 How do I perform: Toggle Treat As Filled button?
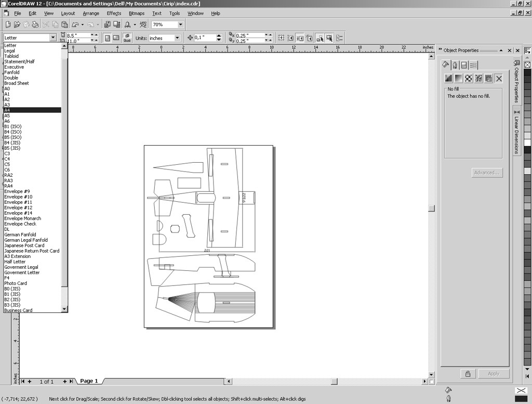coord(329,38)
